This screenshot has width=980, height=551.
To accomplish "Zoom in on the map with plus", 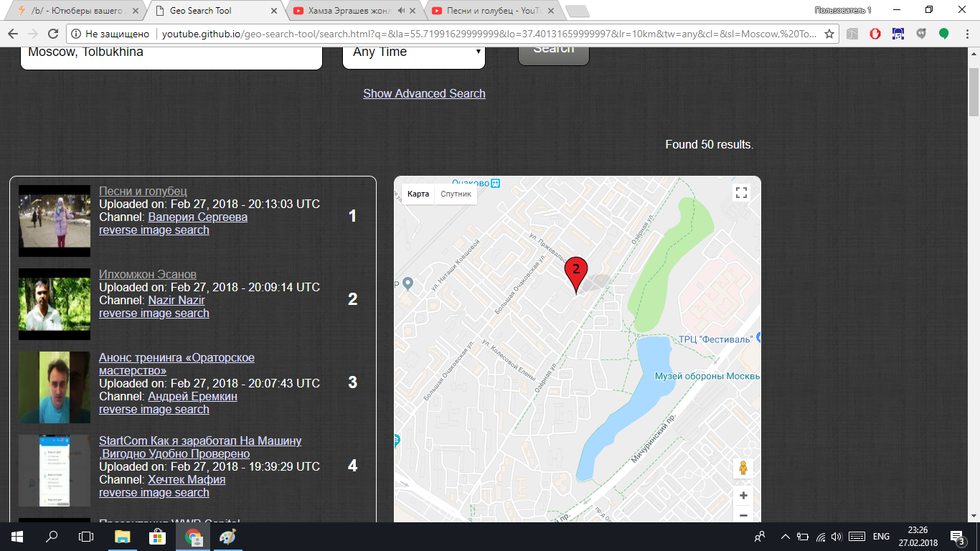I will point(743,495).
